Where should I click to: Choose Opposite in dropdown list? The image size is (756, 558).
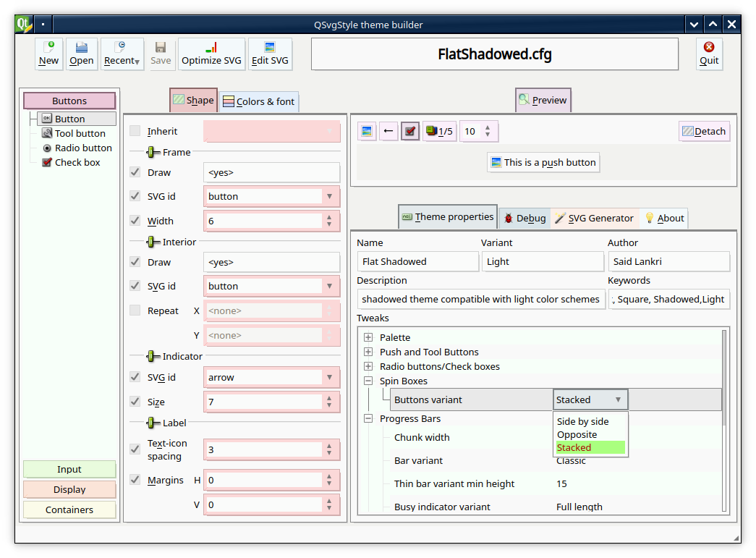pyautogui.click(x=590, y=434)
